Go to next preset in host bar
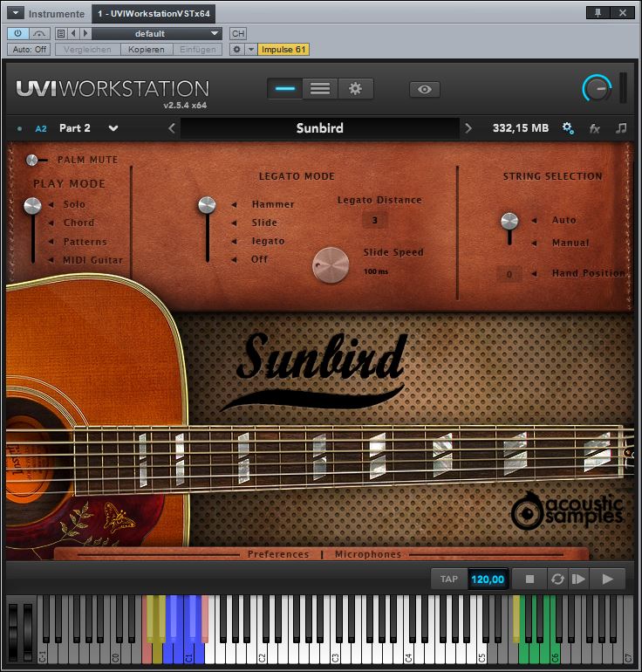This screenshot has height=672, width=642. coord(85,33)
